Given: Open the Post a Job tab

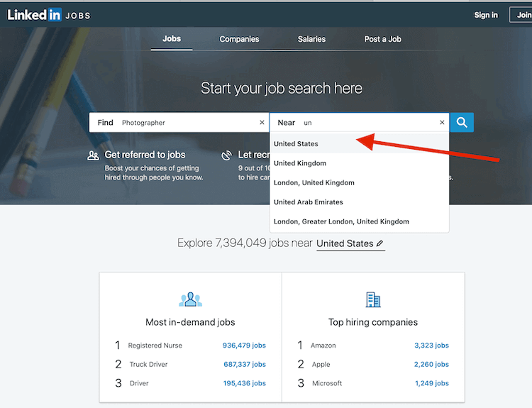Looking at the screenshot, I should click(382, 39).
